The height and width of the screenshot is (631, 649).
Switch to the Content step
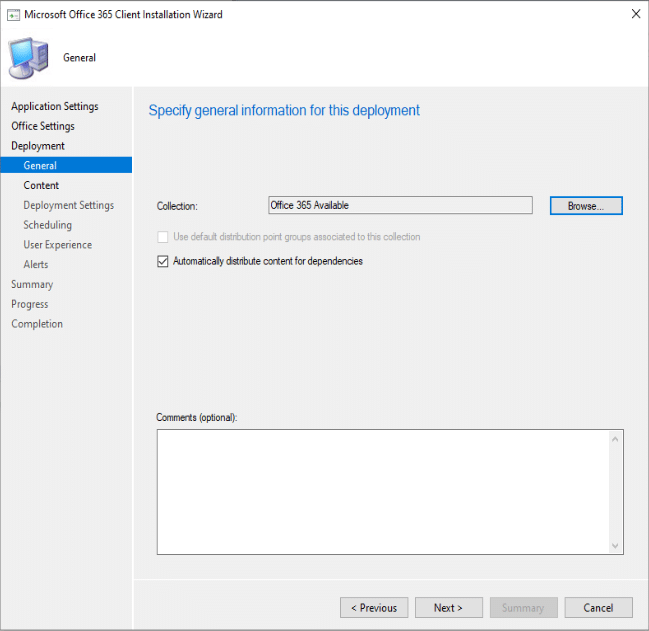click(x=41, y=185)
